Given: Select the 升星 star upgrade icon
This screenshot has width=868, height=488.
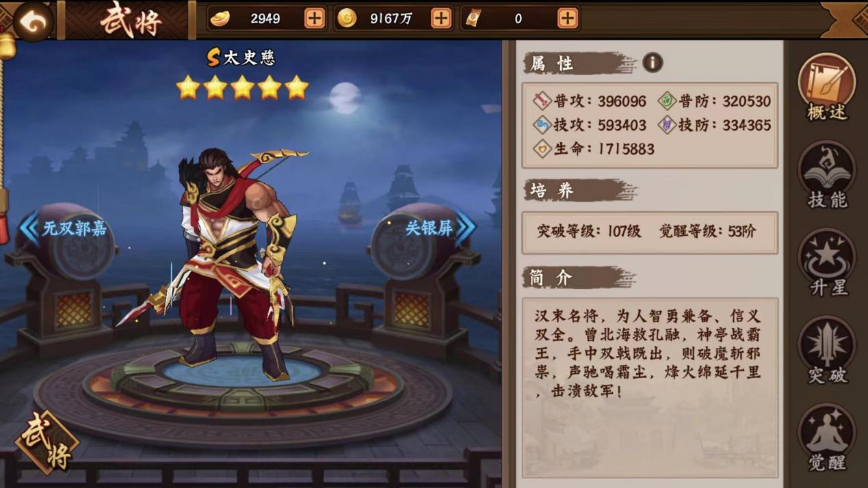Looking at the screenshot, I should tap(827, 263).
